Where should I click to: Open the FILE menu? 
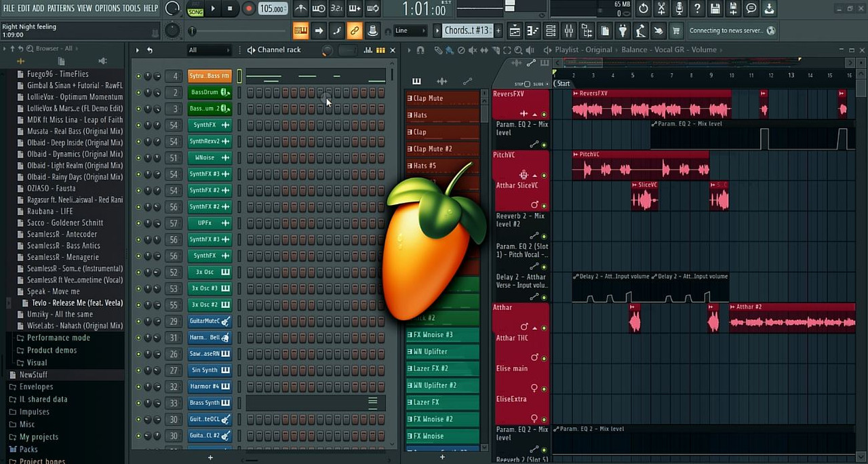coord(9,8)
